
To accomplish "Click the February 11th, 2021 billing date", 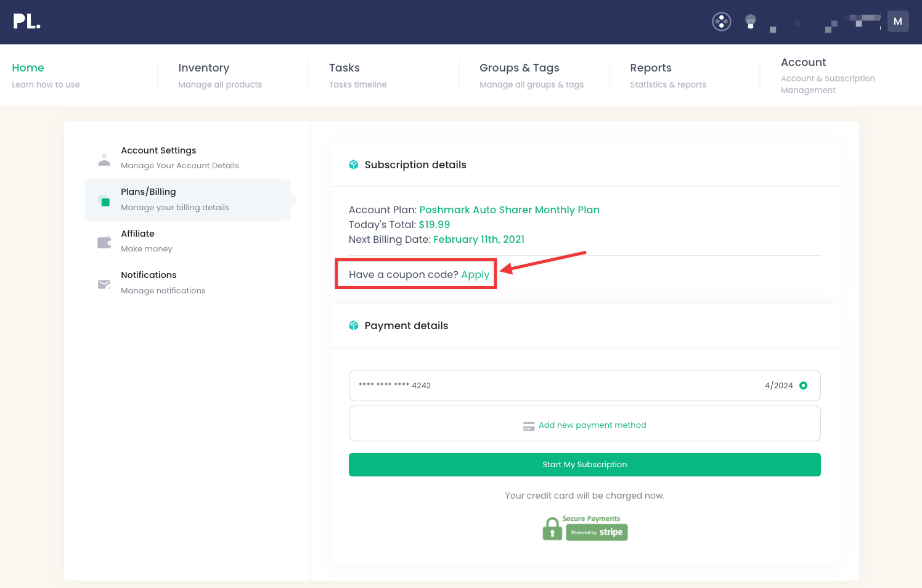I will pyautogui.click(x=479, y=239).
